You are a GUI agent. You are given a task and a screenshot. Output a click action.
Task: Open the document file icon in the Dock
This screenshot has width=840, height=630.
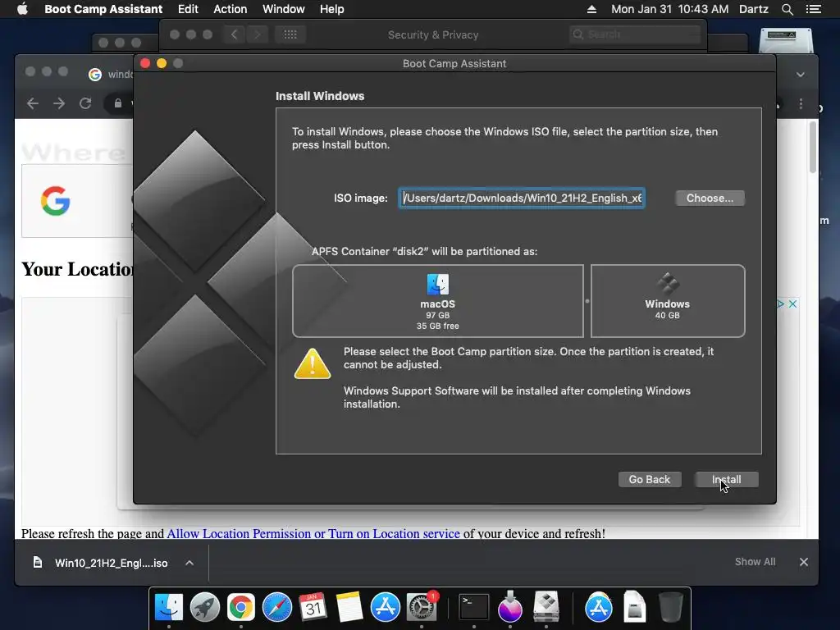pyautogui.click(x=634, y=608)
